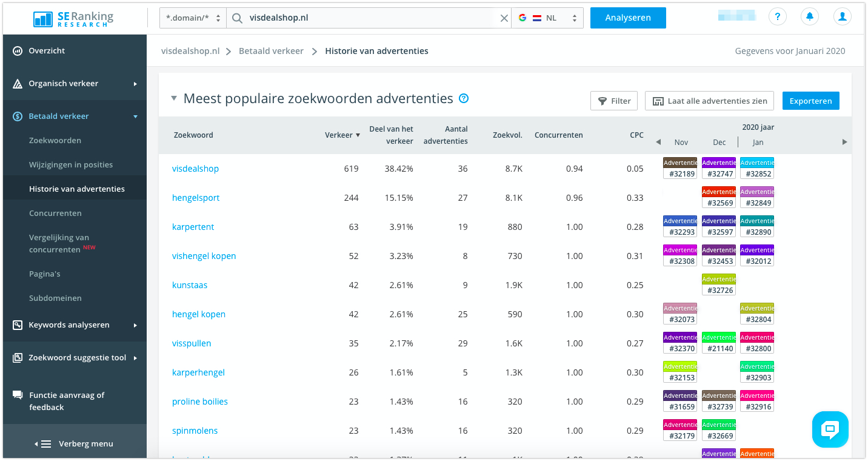Expand the Organisch verkeer menu
The height and width of the screenshot is (461, 868).
point(75,84)
